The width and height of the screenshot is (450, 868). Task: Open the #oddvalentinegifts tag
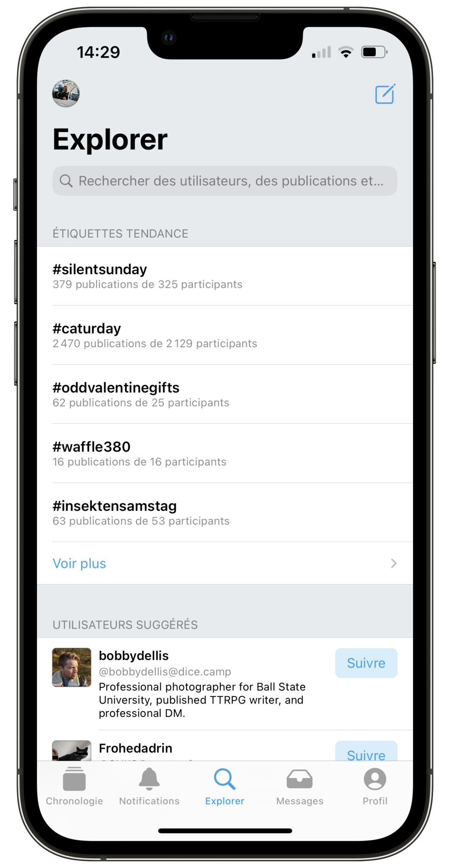225,394
